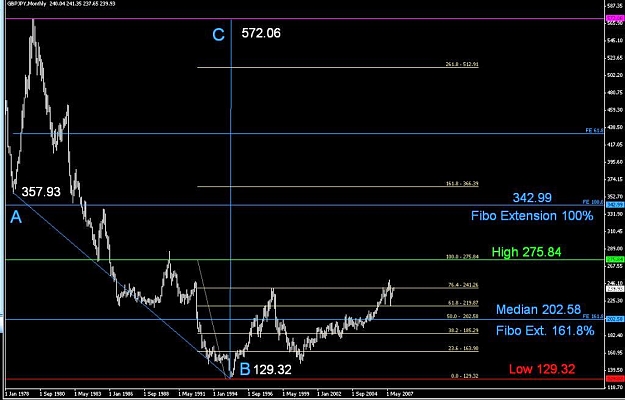Click the 502.20 price scale value
This screenshot has height=400, width=625.
pyautogui.click(x=614, y=75)
